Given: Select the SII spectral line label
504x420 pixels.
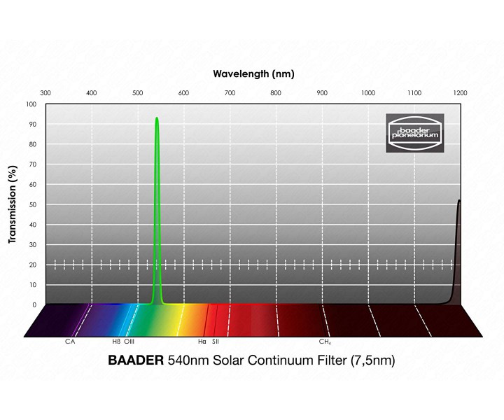Looking at the screenshot, I should [216, 342].
